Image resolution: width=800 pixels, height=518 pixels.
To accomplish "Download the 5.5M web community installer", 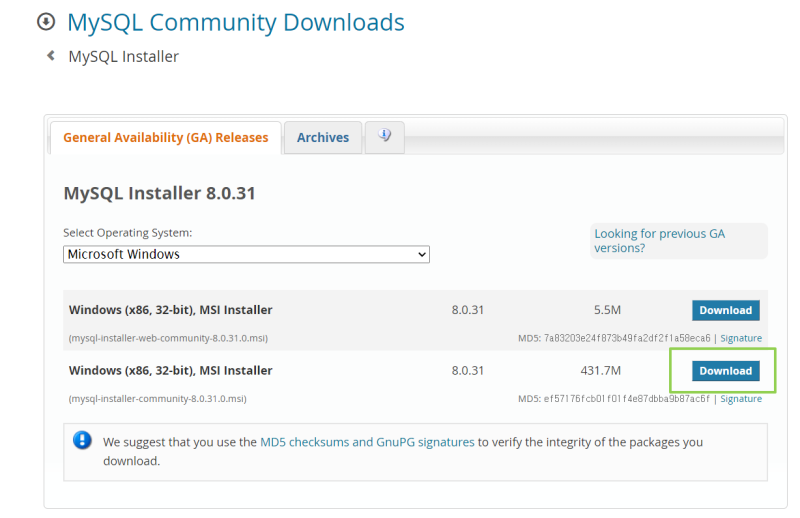I will click(x=726, y=310).
